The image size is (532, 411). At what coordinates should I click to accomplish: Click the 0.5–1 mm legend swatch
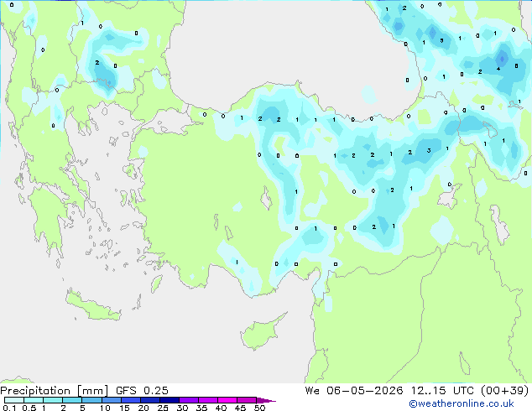[x=34, y=400]
